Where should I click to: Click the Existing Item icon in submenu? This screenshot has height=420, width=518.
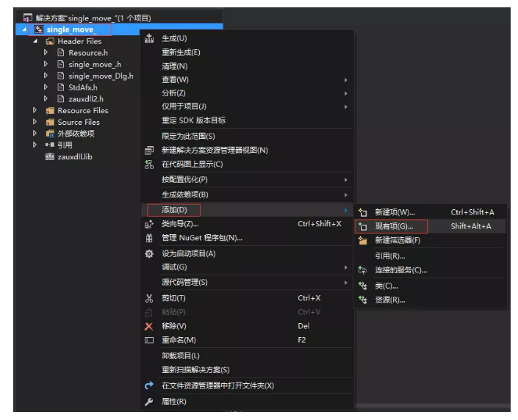pyautogui.click(x=363, y=226)
